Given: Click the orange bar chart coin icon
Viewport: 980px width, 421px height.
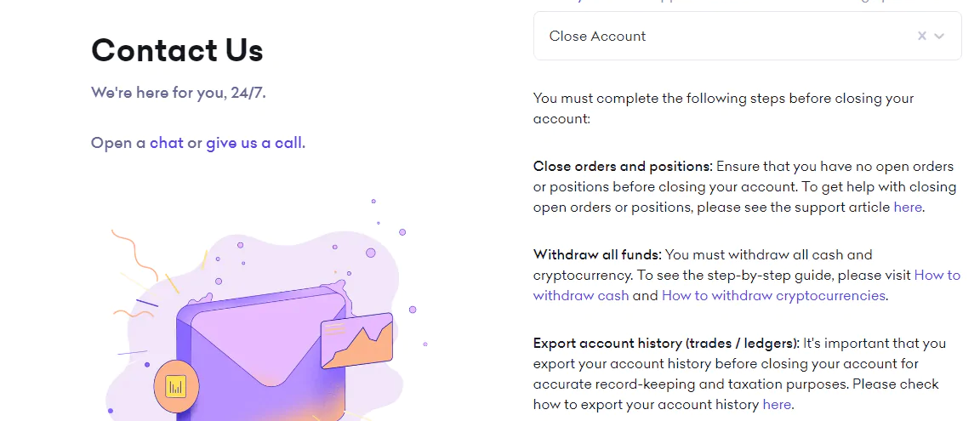Looking at the screenshot, I should point(176,387).
